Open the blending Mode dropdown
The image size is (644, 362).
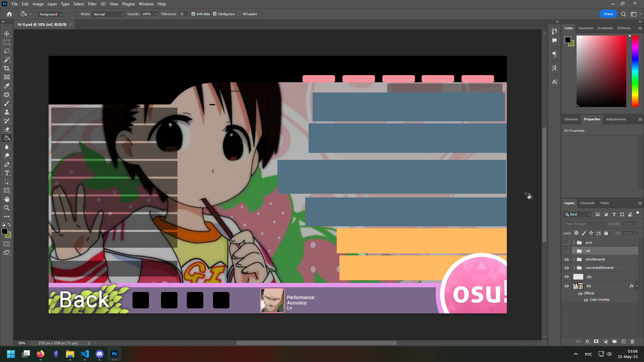[x=108, y=14]
